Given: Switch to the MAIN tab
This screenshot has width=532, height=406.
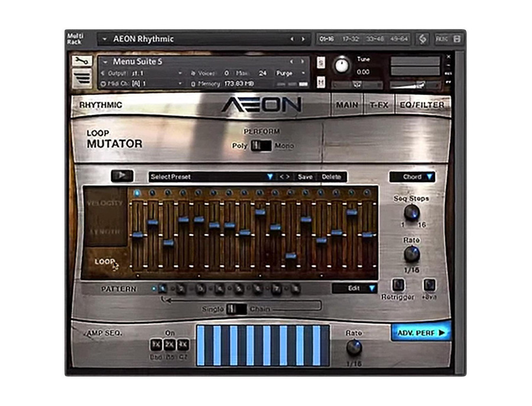Looking at the screenshot, I should tap(347, 105).
